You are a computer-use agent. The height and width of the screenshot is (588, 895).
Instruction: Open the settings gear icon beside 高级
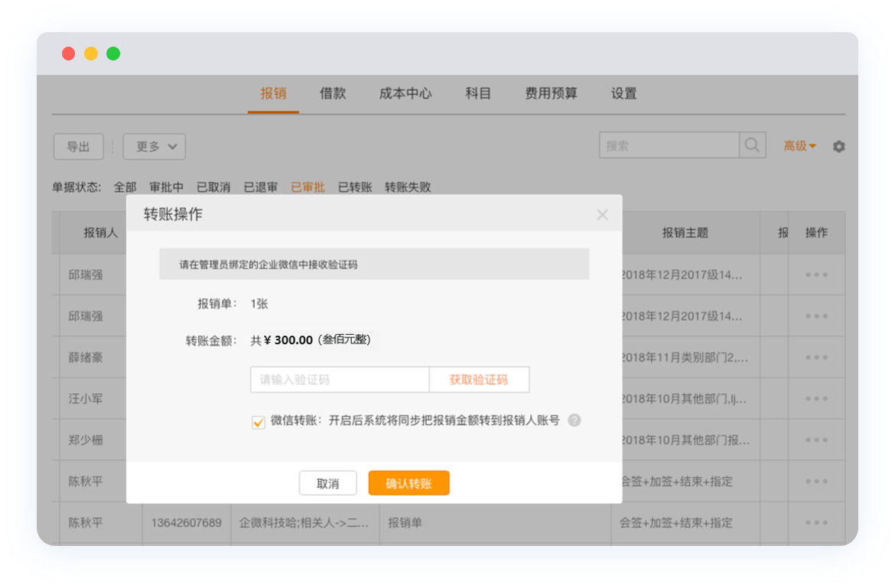[838, 147]
